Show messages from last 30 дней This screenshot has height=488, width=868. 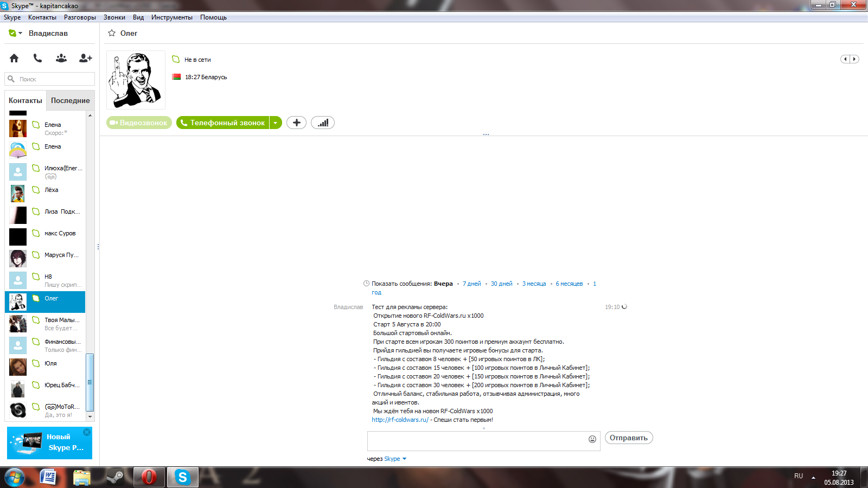(502, 284)
